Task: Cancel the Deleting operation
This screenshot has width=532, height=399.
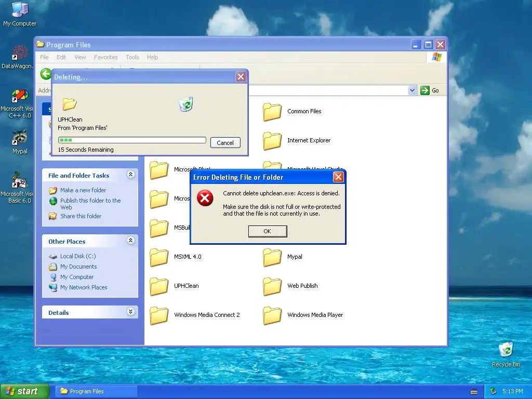Action: [x=225, y=142]
